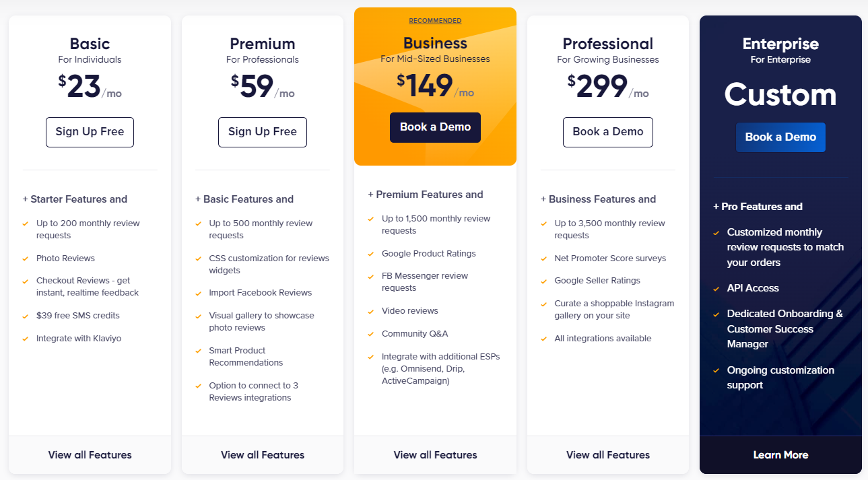Click the checkmark beside Community Q&A
Viewport: 868px width, 480px height.
click(x=371, y=334)
